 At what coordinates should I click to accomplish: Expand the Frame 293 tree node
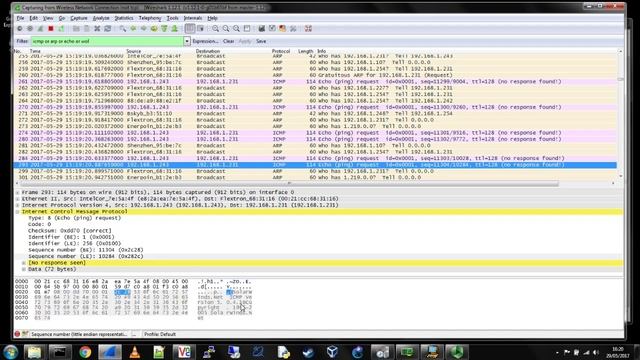(18, 192)
